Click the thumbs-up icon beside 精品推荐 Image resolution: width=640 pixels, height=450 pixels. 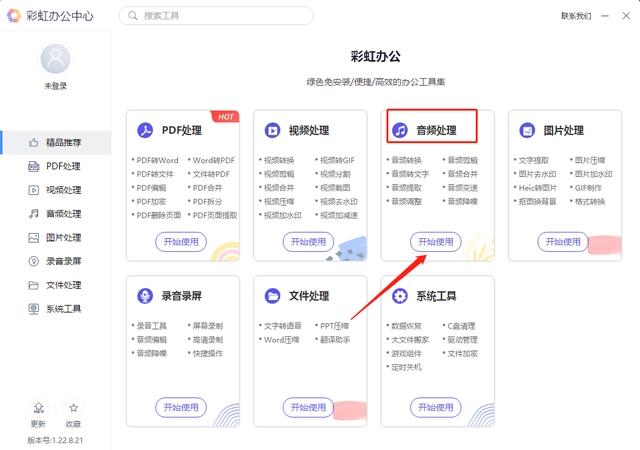(33, 143)
